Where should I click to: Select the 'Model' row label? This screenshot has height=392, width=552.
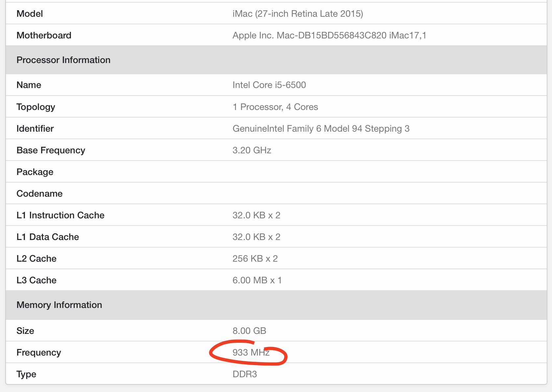[x=30, y=14]
